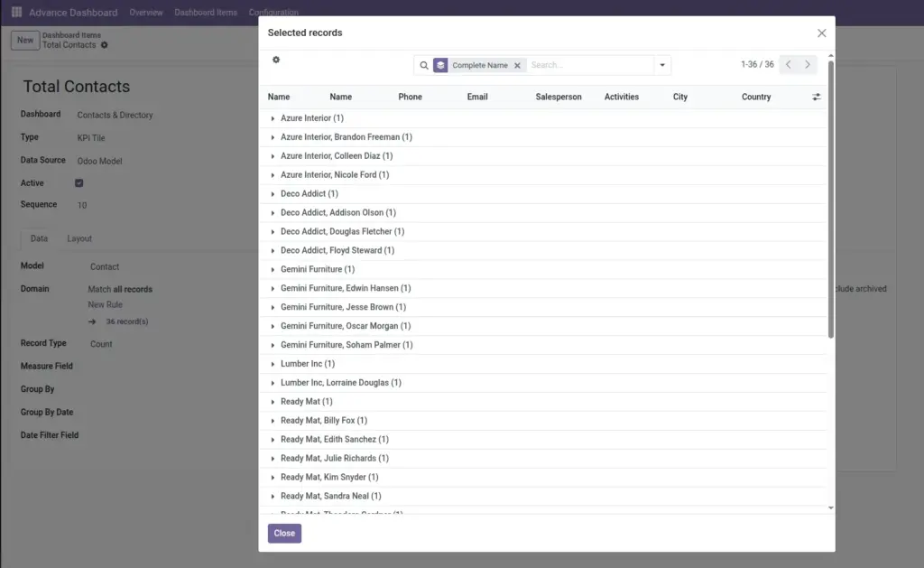Image resolution: width=924 pixels, height=568 pixels.
Task: Click the purple Close button
Action: pos(284,533)
